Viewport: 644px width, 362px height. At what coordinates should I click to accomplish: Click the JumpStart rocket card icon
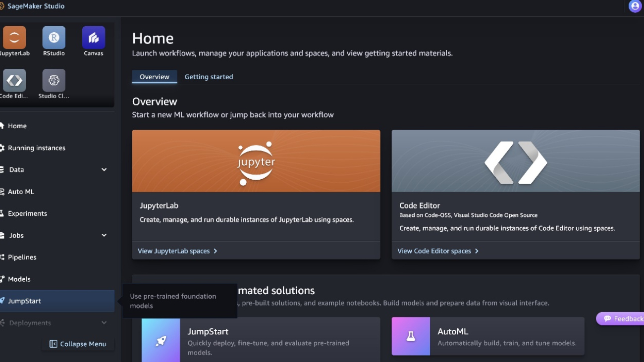161,340
